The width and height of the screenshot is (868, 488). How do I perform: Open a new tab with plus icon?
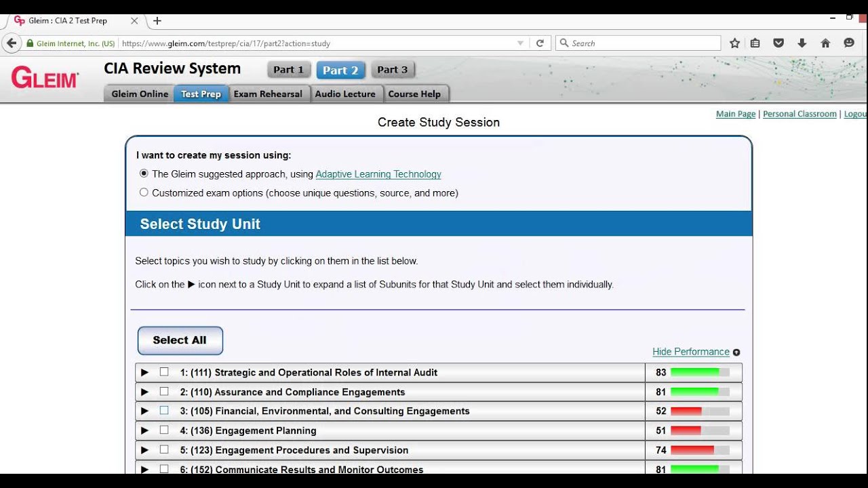click(157, 21)
